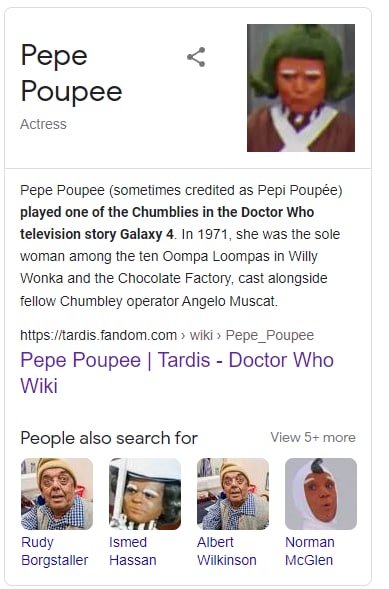Click the Norman McGlen name link
The image size is (389, 589).
click(x=310, y=551)
